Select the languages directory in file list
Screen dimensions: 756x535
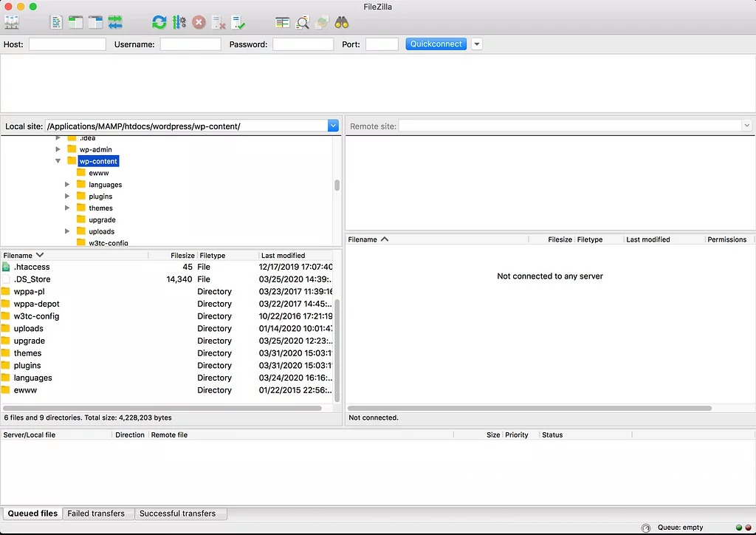click(167, 378)
